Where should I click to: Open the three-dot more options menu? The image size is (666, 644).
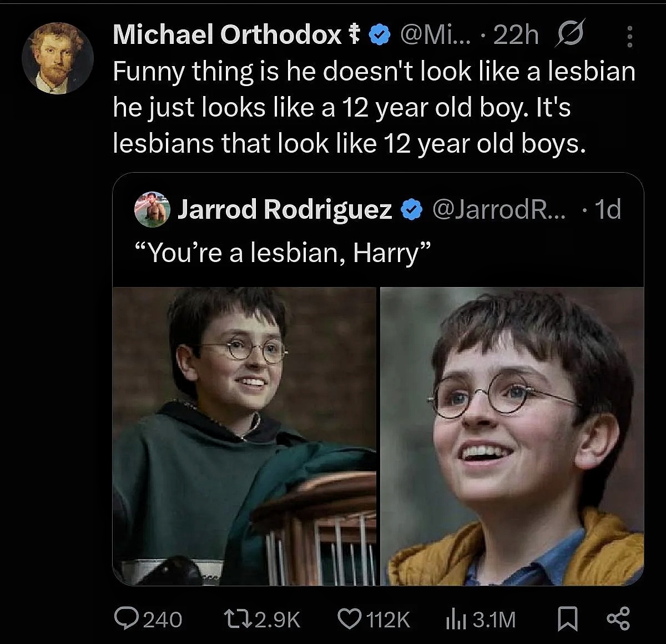pyautogui.click(x=629, y=37)
